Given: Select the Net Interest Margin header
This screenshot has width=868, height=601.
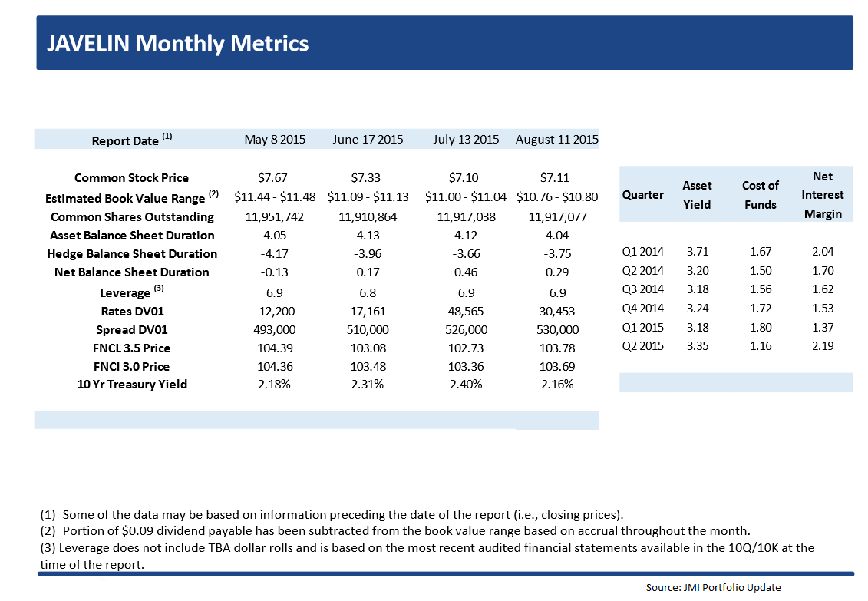Looking at the screenshot, I should [x=823, y=194].
